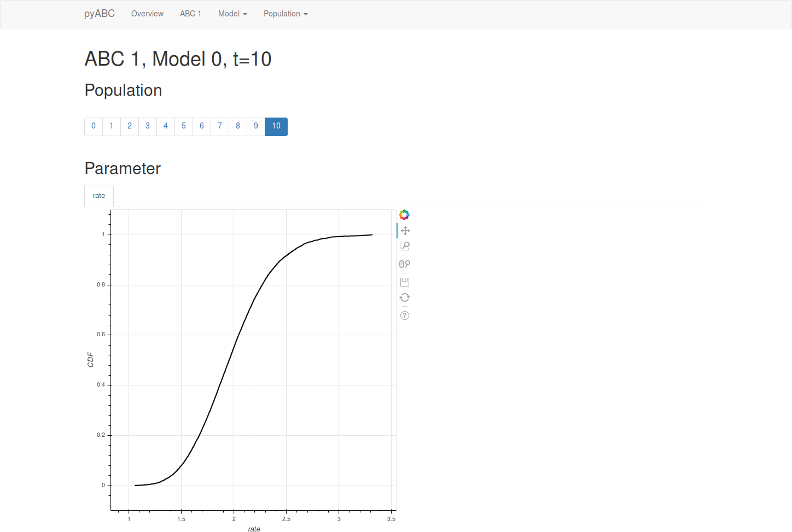
Task: Select population 0
Action: click(94, 126)
